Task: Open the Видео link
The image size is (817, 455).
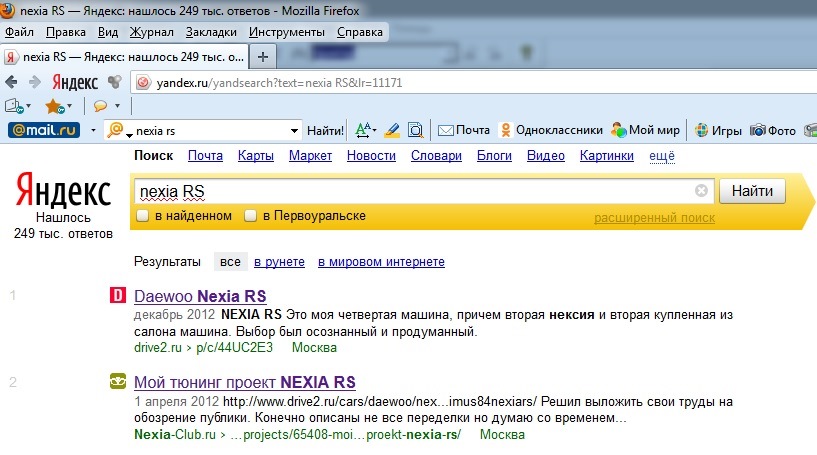Action: pyautogui.click(x=546, y=156)
